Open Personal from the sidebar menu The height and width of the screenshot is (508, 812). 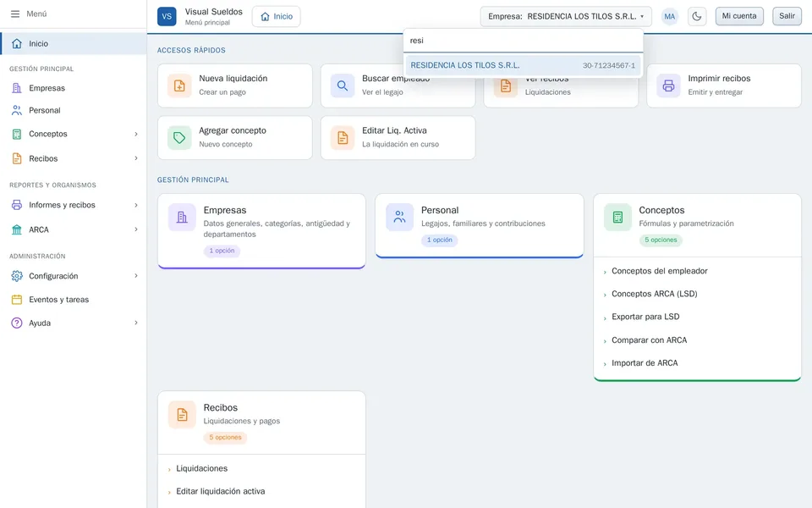tap(74, 110)
